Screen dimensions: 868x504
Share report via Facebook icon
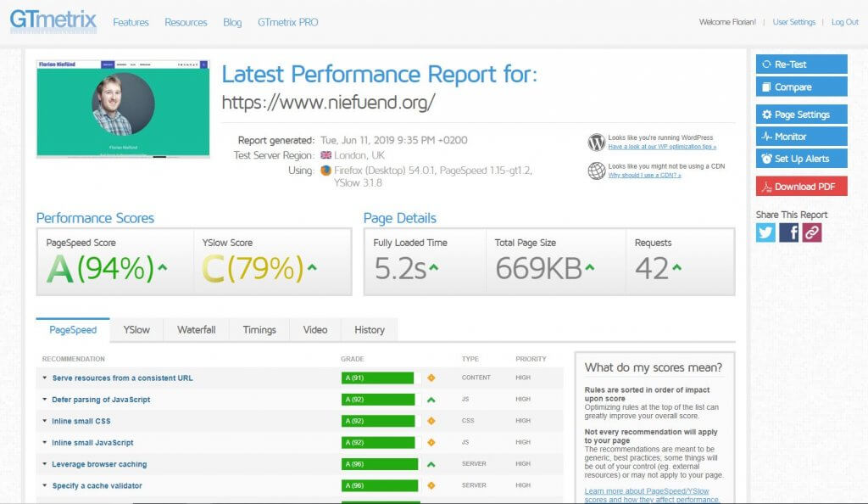pos(789,232)
